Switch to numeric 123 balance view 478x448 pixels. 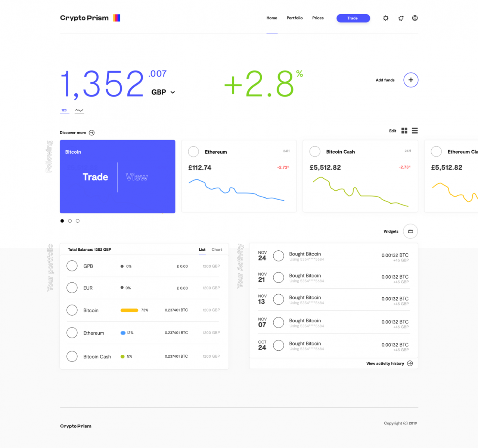tap(64, 110)
